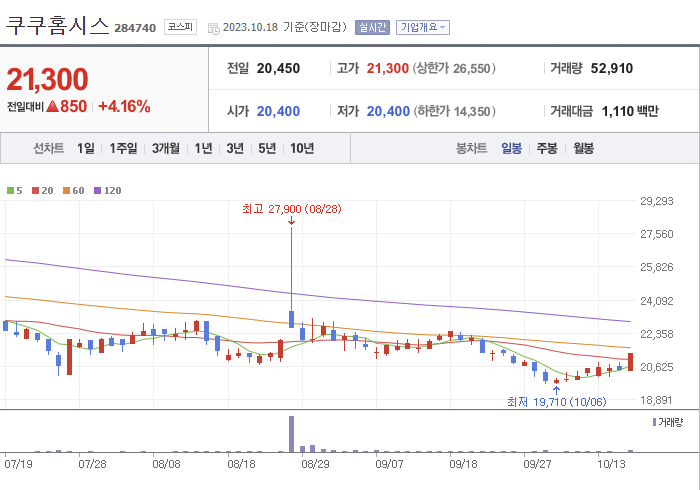Screen dimensions: 700x490
Task: Click the 시가 value 20,400
Action: click(x=278, y=111)
